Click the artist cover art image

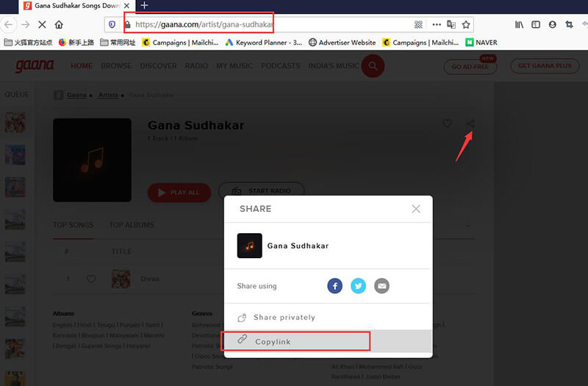pos(93,160)
